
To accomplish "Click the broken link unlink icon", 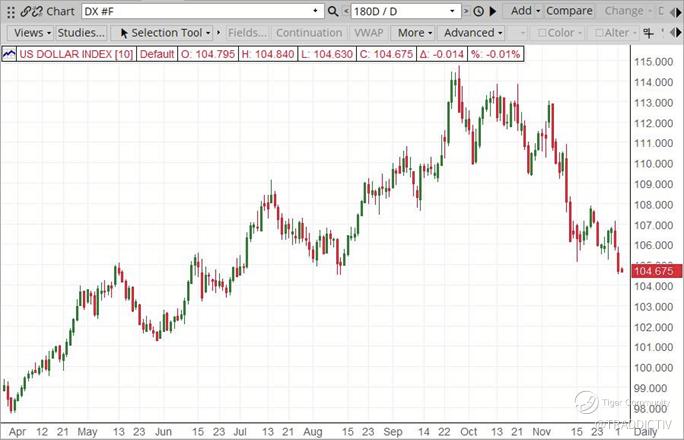I will click(38, 12).
